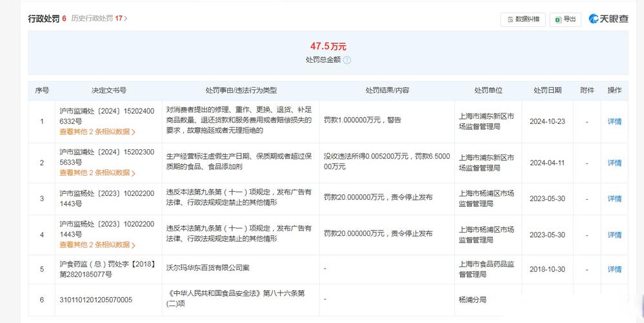Click date cell 2024-04-11
This screenshot has height=323, width=644.
(x=547, y=163)
